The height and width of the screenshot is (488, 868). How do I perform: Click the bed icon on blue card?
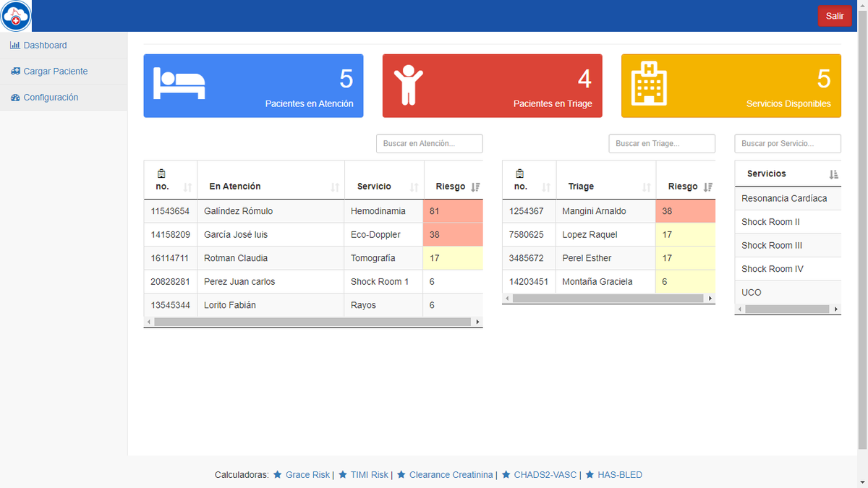coord(179,85)
